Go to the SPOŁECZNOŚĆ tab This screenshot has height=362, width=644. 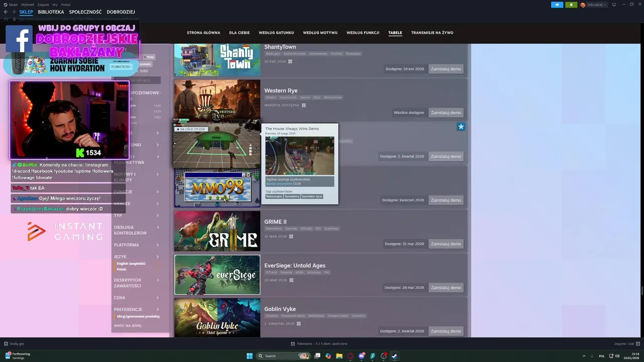coord(86,12)
